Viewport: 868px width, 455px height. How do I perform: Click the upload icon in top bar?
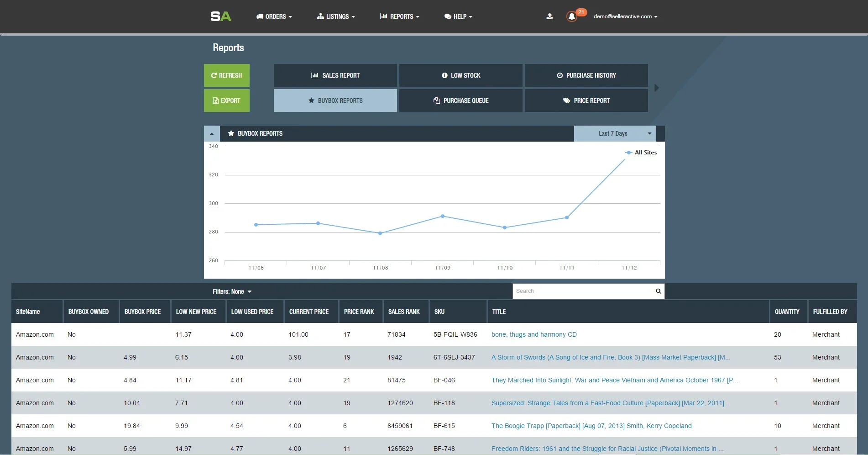pyautogui.click(x=550, y=16)
